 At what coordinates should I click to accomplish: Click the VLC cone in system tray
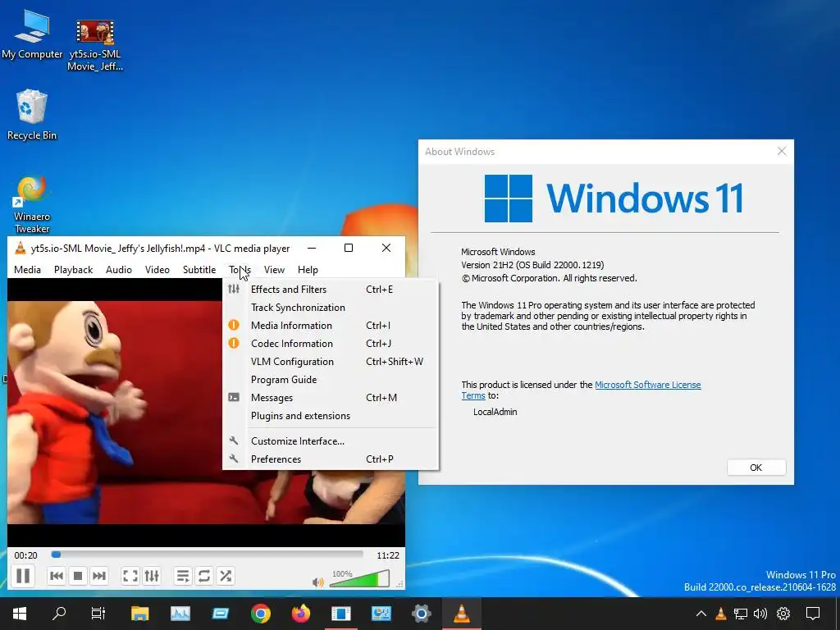[x=720, y=614]
